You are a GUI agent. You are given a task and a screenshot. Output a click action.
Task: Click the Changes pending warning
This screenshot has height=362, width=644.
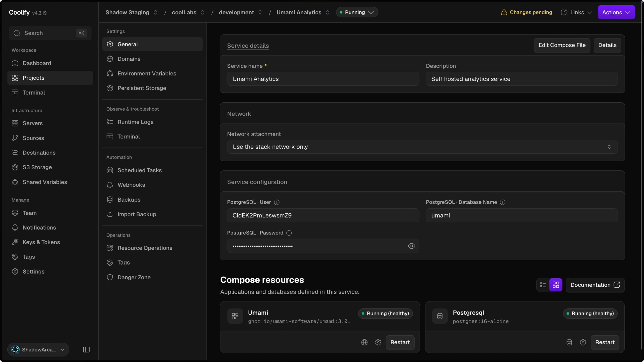[x=526, y=12]
